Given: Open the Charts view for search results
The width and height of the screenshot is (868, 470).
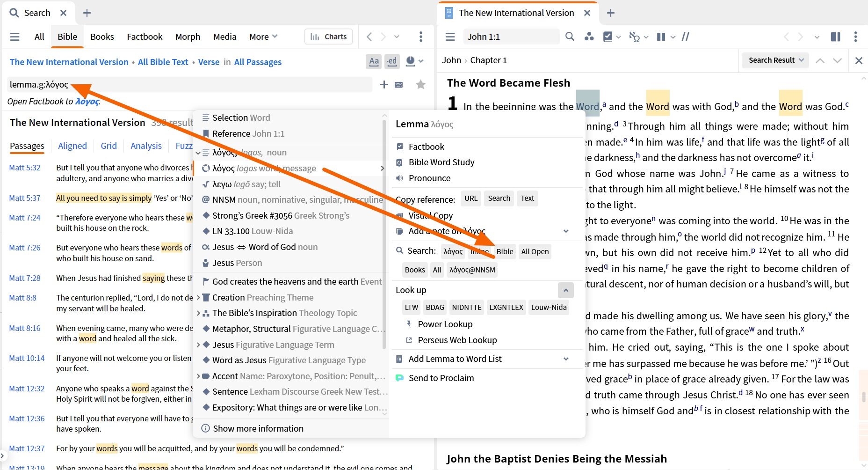Looking at the screenshot, I should (x=328, y=36).
